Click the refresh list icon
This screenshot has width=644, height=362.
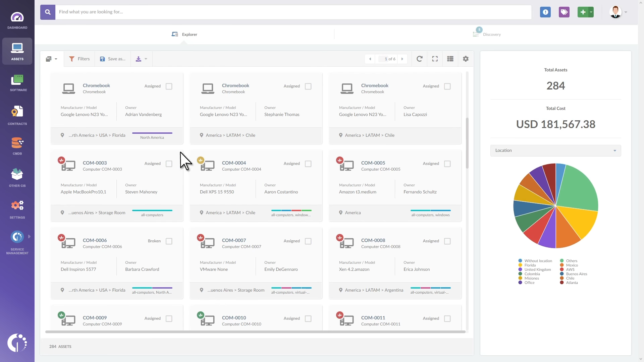(x=419, y=59)
